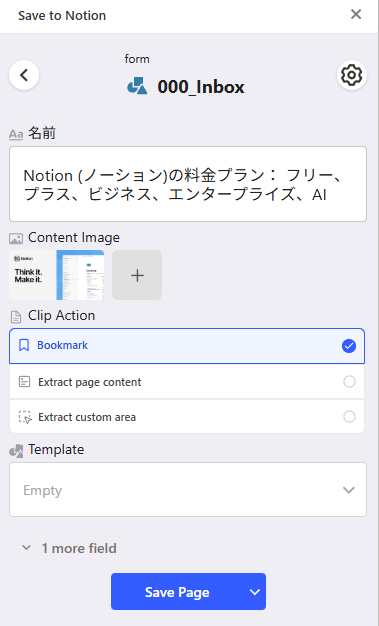Click the Template shapes icon
Screen dimensions: 379x626
coord(16,451)
